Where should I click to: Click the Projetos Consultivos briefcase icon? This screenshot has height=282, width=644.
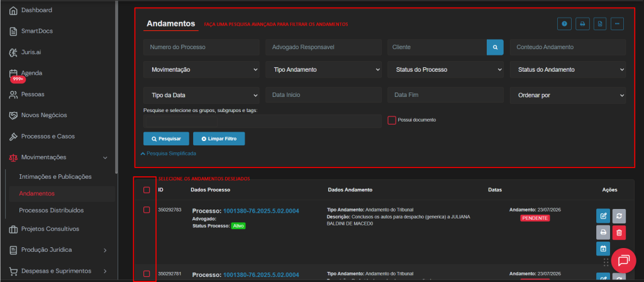click(13, 229)
